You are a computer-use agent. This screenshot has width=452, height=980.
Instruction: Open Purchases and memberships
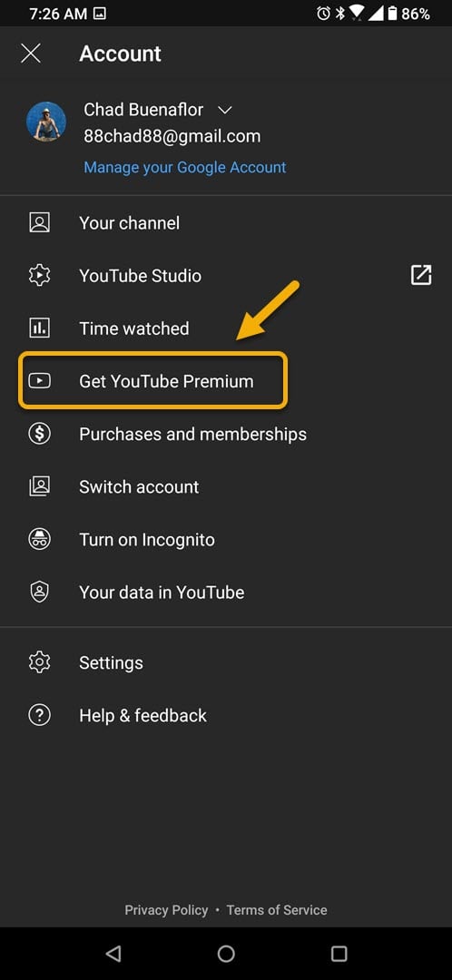pos(226,434)
